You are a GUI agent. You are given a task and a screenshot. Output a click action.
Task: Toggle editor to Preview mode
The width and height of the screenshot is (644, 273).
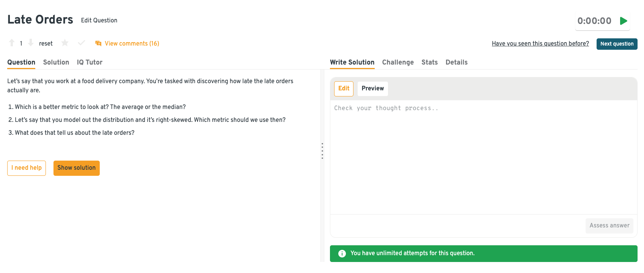tap(372, 88)
